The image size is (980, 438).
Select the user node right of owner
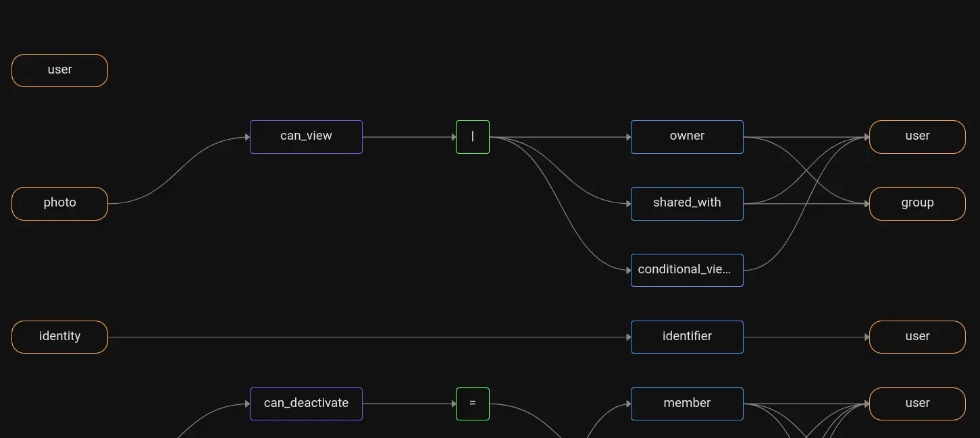click(917, 136)
